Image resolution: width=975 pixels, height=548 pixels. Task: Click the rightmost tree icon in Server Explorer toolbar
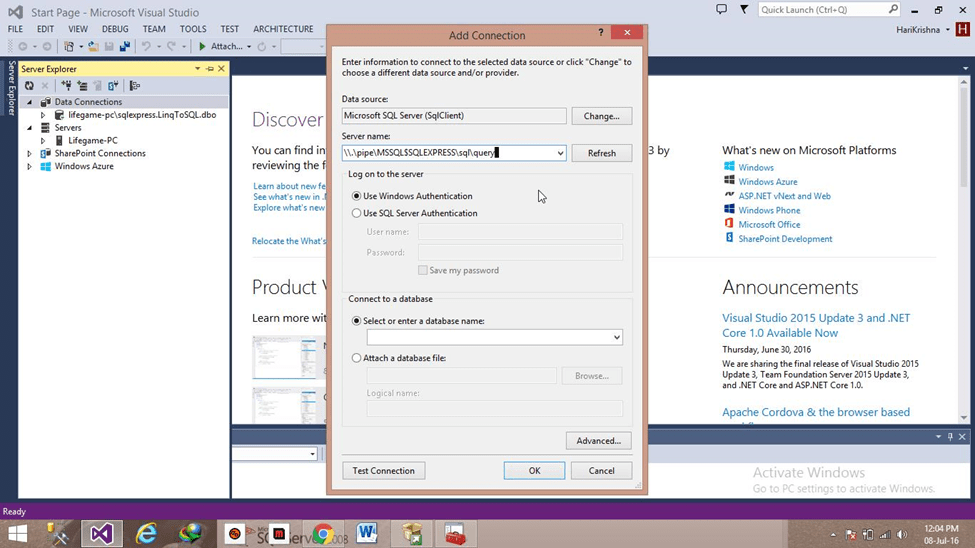[135, 86]
